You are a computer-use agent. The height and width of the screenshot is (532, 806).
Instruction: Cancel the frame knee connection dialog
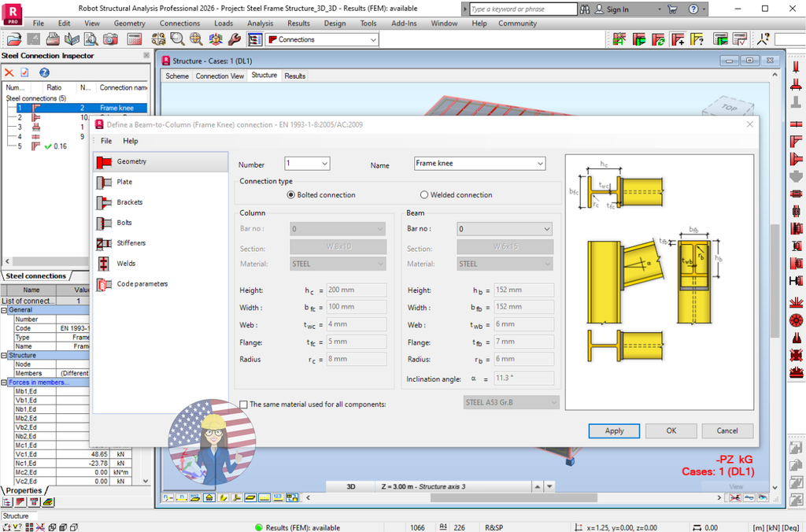(727, 430)
